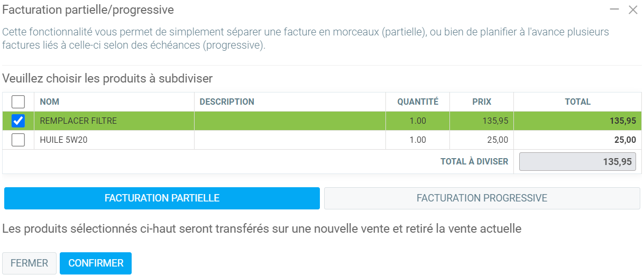Click the Confirmer button
Viewport: 644px width, 275px height.
(96, 263)
